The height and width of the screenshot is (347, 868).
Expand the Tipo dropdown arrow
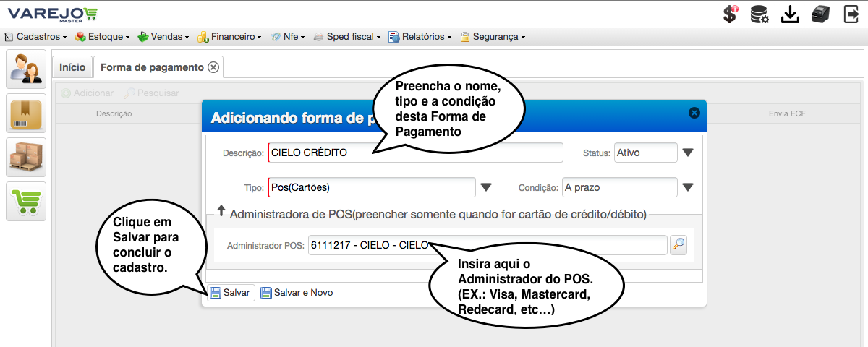[486, 187]
